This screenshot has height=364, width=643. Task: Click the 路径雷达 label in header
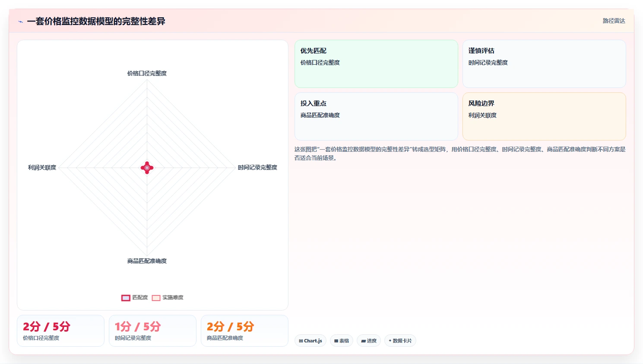[x=614, y=21]
